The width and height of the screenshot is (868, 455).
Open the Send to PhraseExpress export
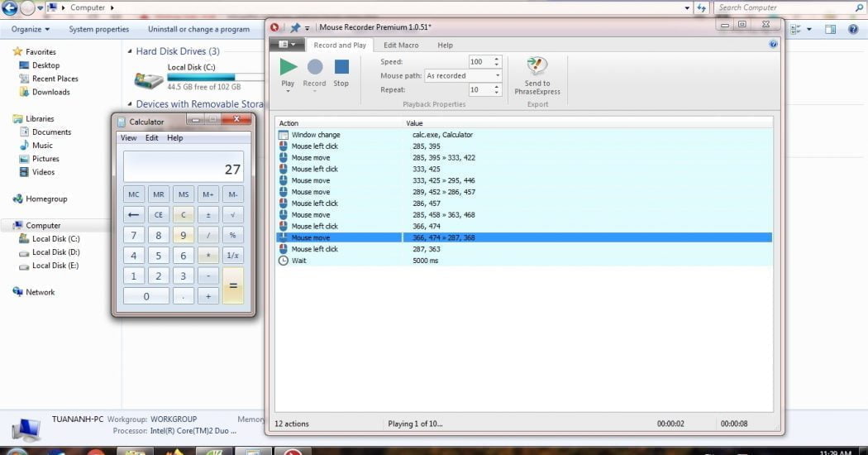click(537, 76)
